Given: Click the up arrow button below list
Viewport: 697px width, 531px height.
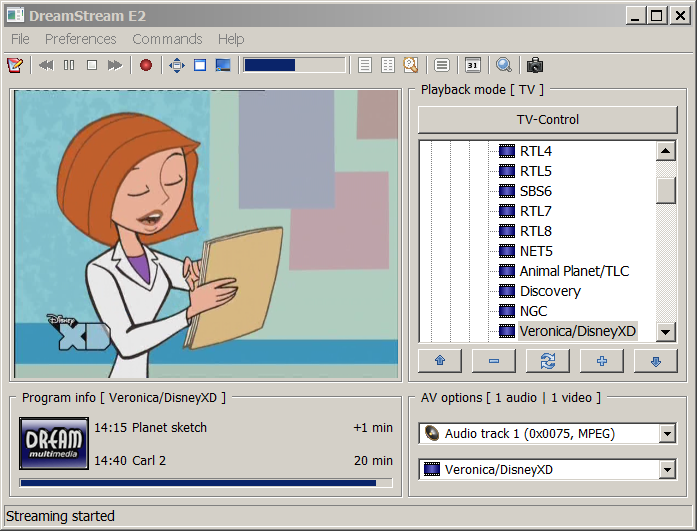Looking at the screenshot, I should [440, 361].
